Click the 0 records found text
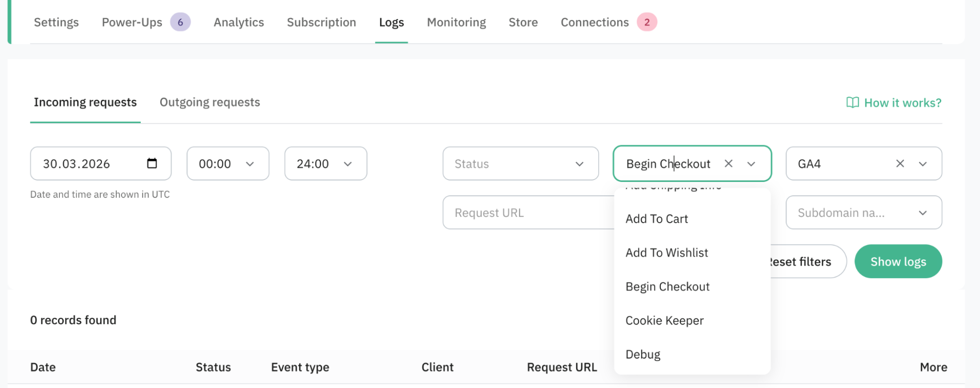The width and height of the screenshot is (980, 388). coord(74,320)
